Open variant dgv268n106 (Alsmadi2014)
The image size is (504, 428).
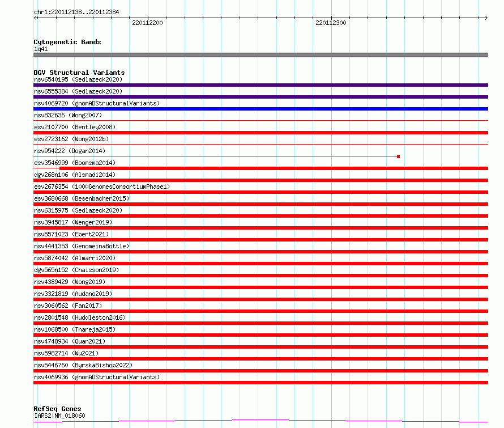75,175
